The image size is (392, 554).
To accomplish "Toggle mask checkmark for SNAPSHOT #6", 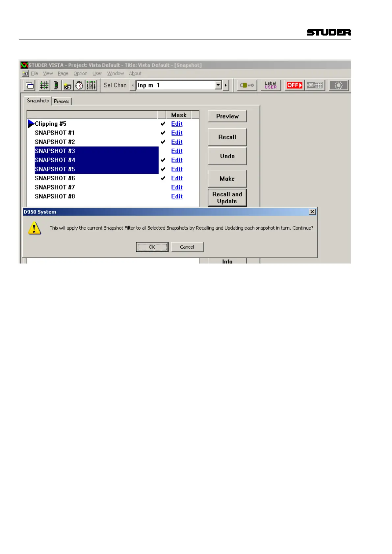I will tap(163, 178).
